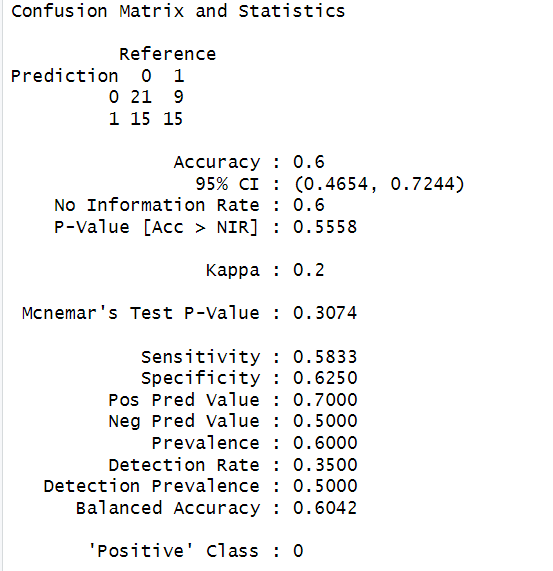Click the P-Value [Acc > NIR] value 0.5558

pyautogui.click(x=325, y=227)
